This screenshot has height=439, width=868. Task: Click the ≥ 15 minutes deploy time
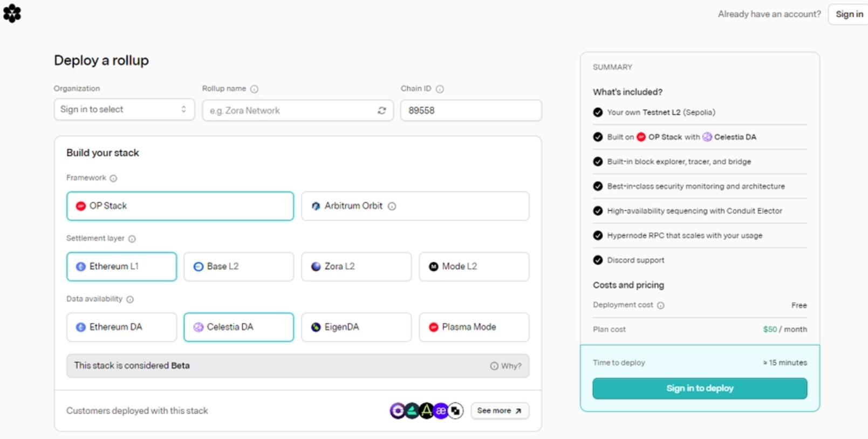pos(785,362)
